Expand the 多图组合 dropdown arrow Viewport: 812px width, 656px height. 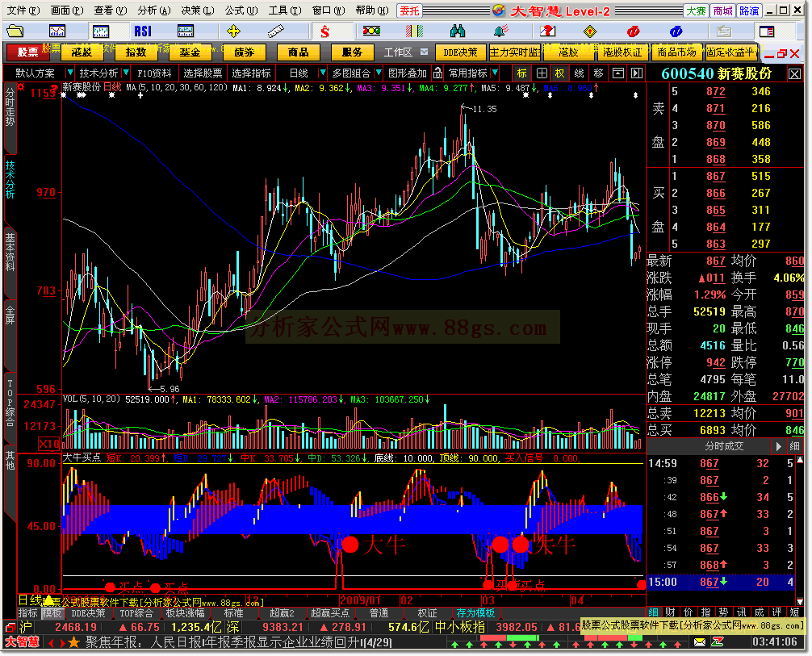click(379, 73)
